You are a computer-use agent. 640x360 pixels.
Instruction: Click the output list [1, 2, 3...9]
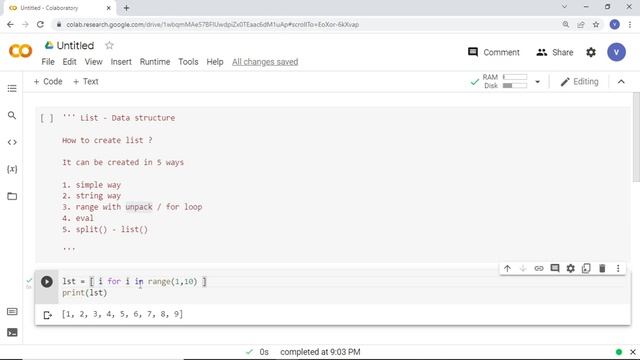pos(122,314)
